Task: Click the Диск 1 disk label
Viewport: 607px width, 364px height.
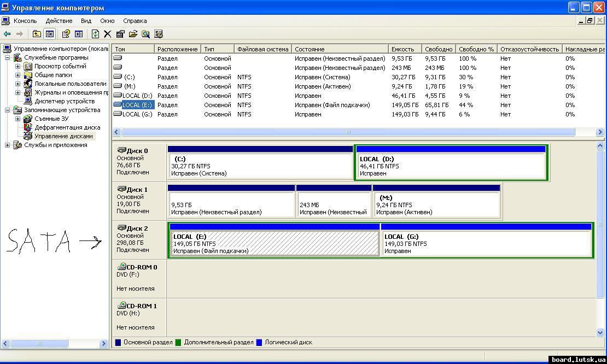Action: 137,190
